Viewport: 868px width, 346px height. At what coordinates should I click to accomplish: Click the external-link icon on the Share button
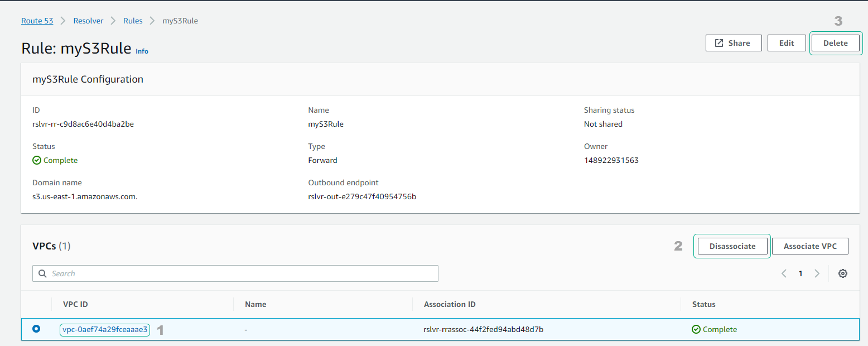point(719,43)
